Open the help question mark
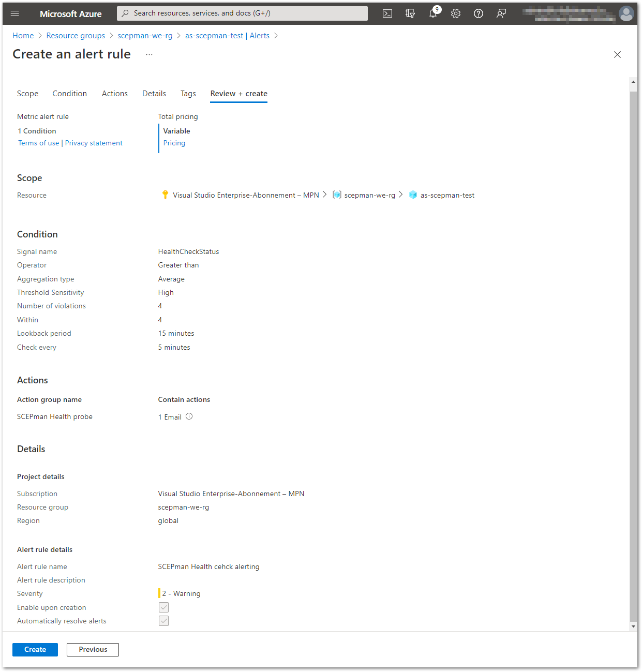642x672 pixels. [x=479, y=13]
